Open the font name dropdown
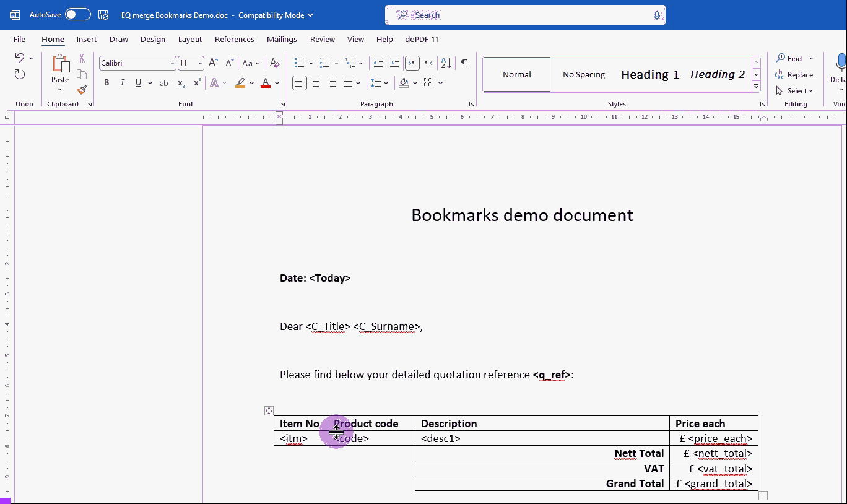Viewport: 847px width, 504px height. [x=172, y=63]
